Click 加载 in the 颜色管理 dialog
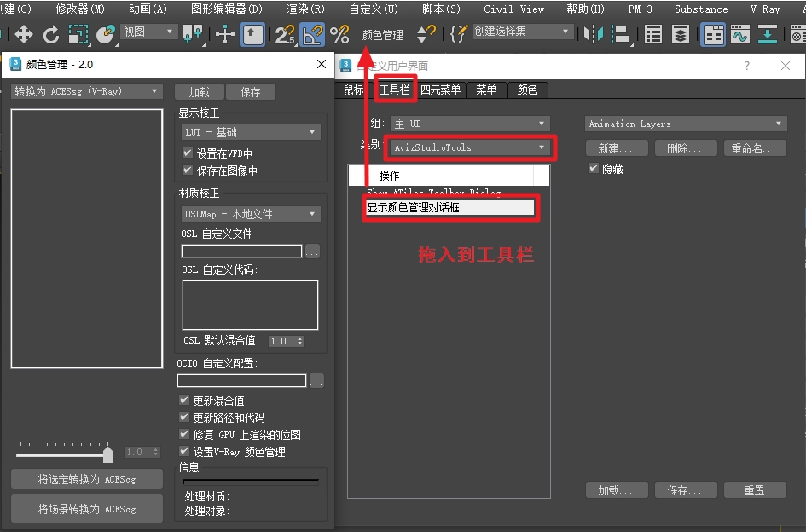806x532 pixels. tap(199, 92)
